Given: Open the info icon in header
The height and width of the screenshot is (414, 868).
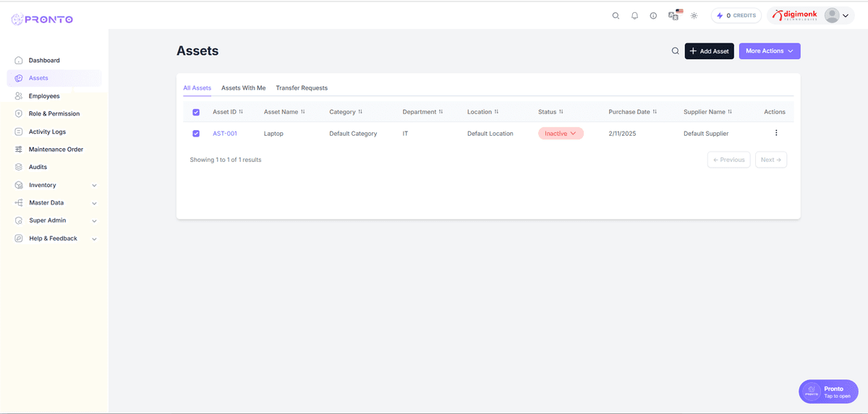Looking at the screenshot, I should 653,16.
